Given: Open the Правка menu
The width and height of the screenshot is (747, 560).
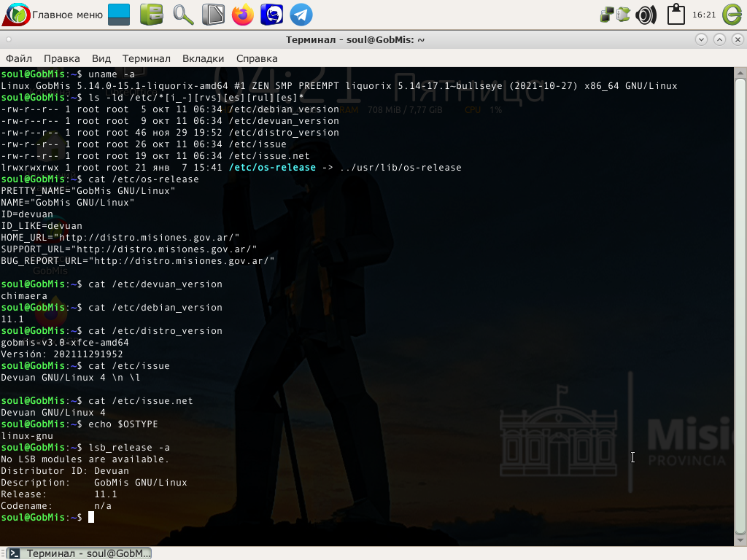Looking at the screenshot, I should click(62, 58).
